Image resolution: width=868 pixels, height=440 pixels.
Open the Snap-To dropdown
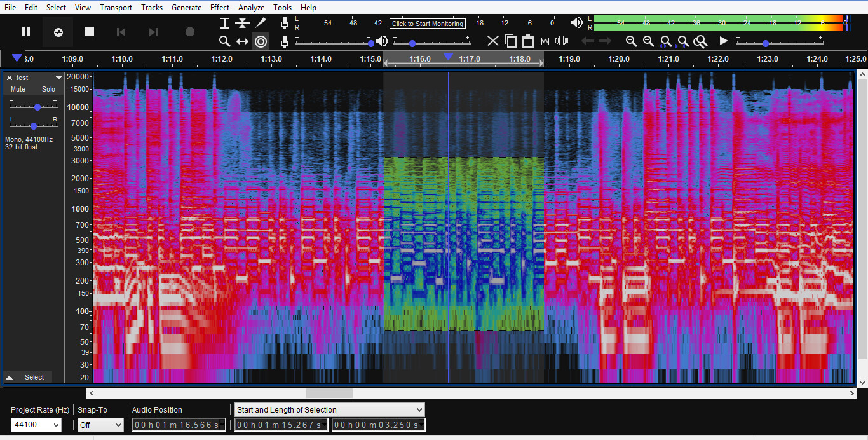coord(100,425)
